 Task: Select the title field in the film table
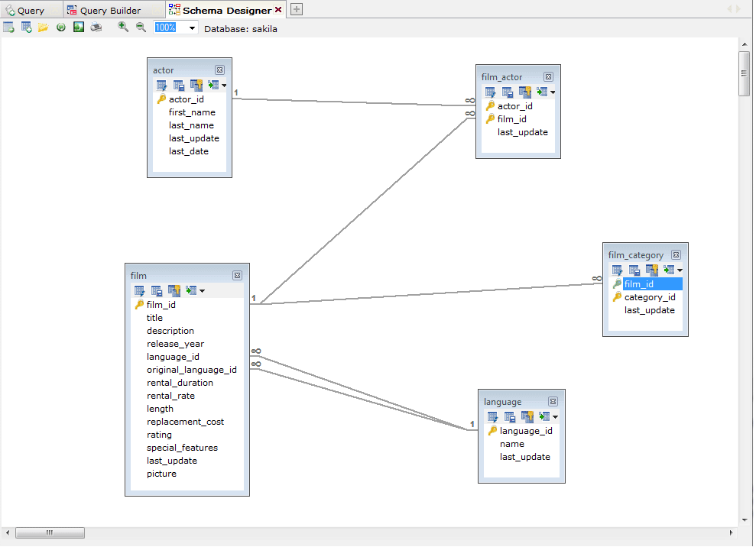click(154, 317)
